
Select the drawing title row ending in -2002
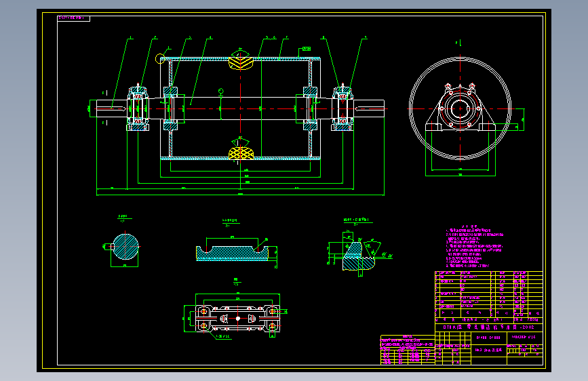[488, 327]
